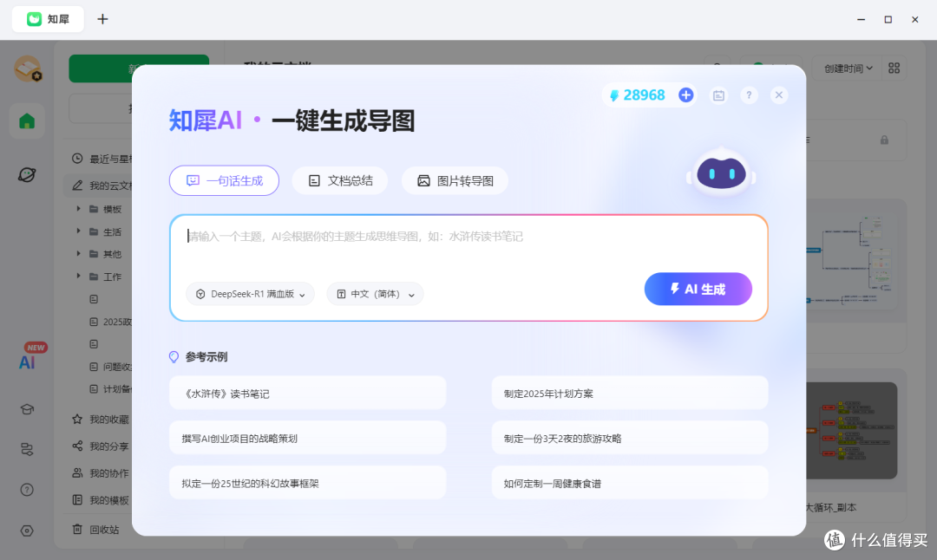The height and width of the screenshot is (560, 937).
Task: Select the 模板 folder
Action: (106, 209)
